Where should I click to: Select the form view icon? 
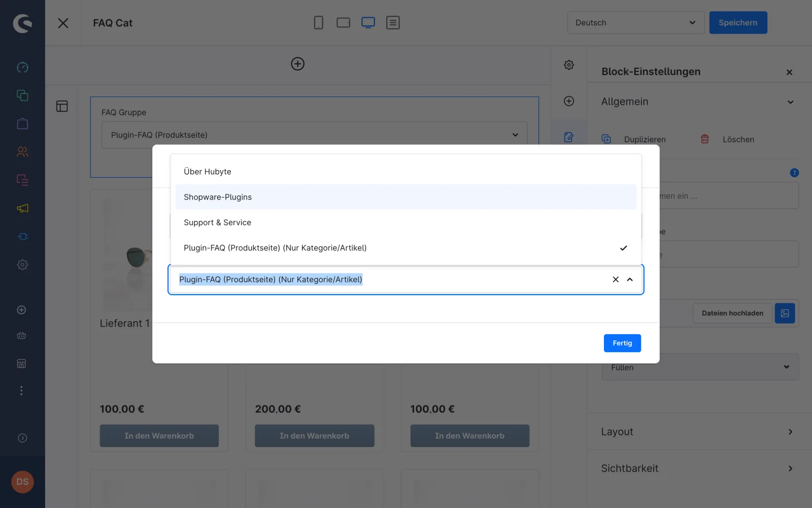pos(393,22)
